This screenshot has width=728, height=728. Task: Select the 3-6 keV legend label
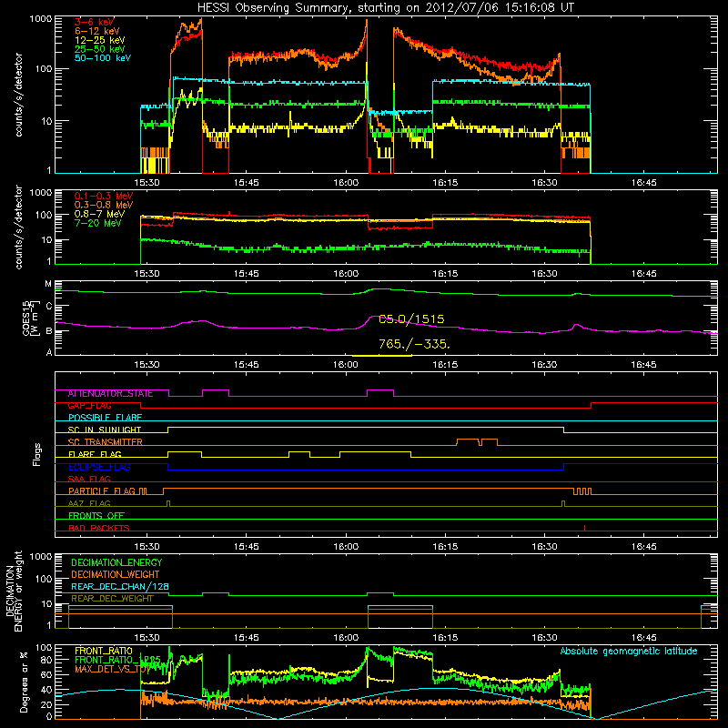pos(95,22)
